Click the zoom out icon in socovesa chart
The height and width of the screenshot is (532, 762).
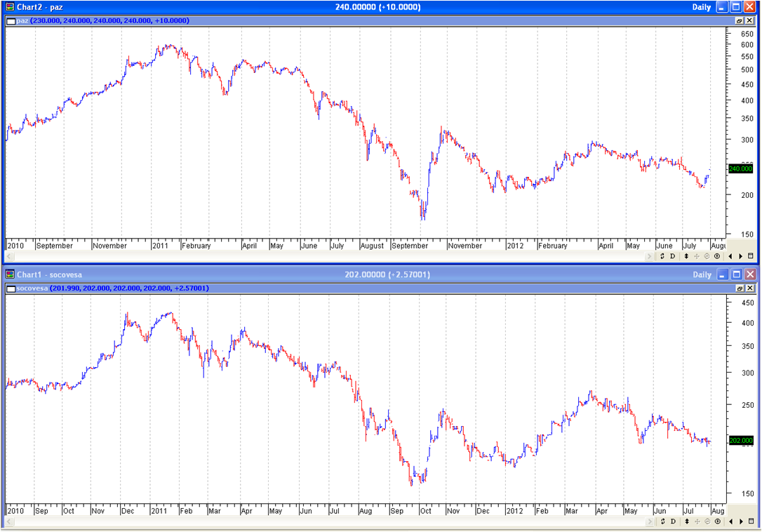click(x=707, y=521)
